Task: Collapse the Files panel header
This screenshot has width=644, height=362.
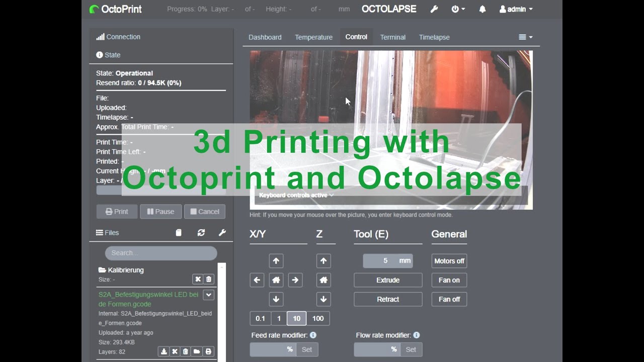Action: [x=108, y=233]
